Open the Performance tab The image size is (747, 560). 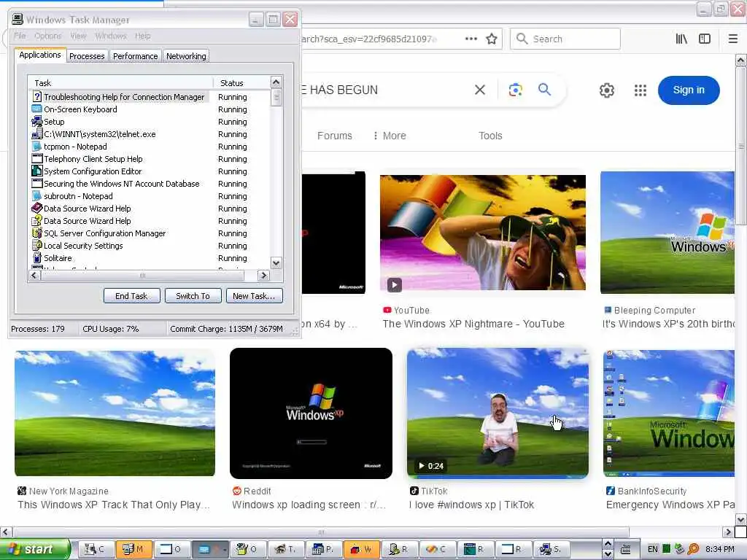[x=135, y=56]
